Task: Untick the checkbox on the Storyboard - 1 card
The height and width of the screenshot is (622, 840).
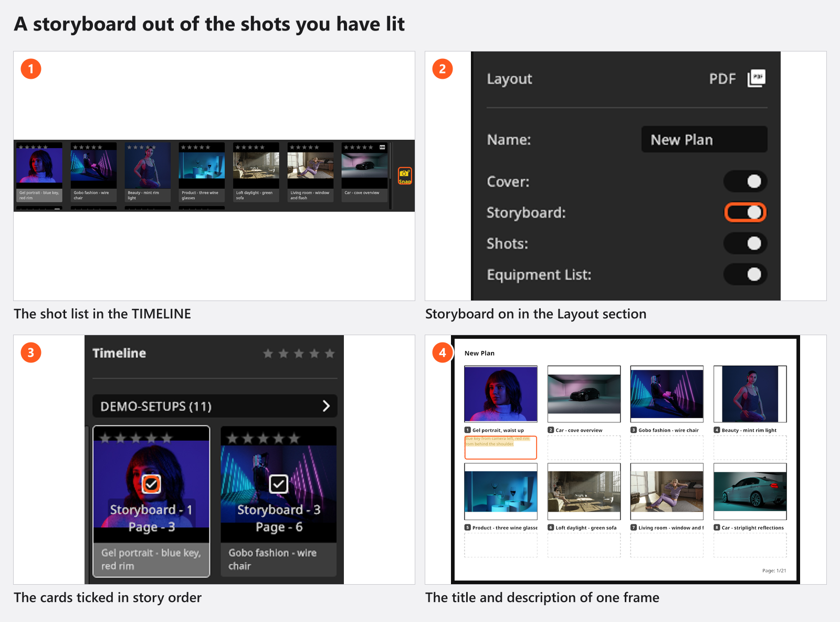Action: point(151,484)
